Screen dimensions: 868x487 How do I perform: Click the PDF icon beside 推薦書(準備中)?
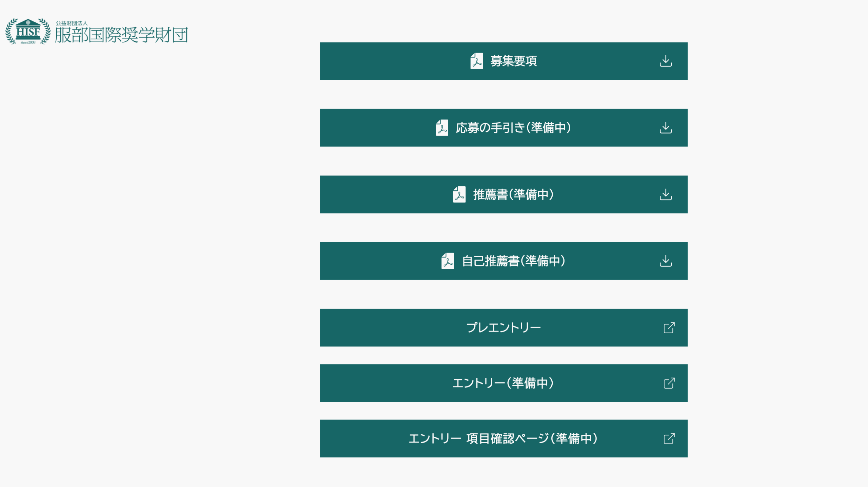coord(459,194)
